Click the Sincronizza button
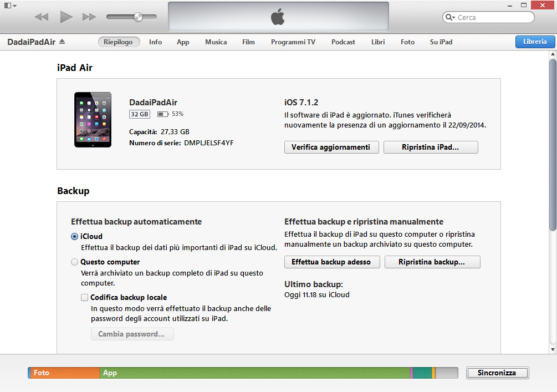 [497, 373]
